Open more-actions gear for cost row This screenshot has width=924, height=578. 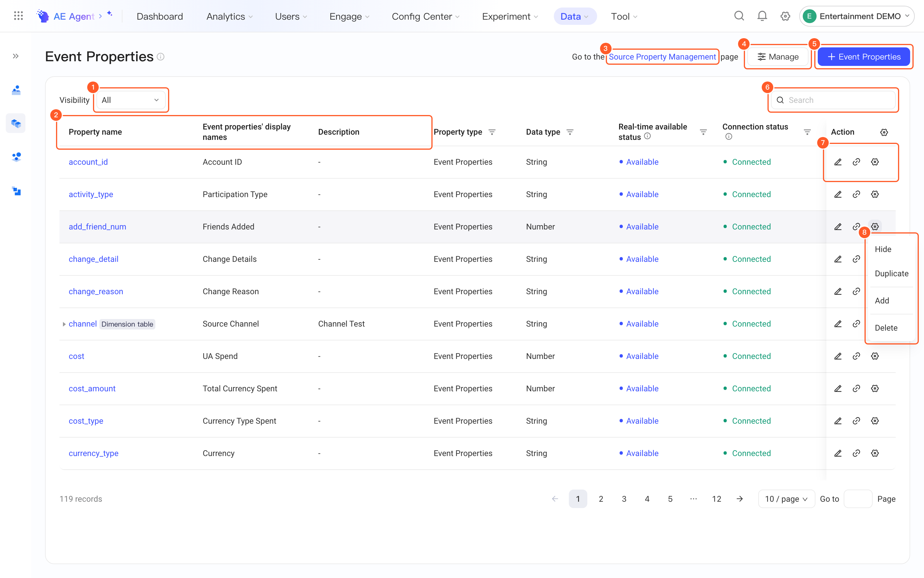click(875, 356)
